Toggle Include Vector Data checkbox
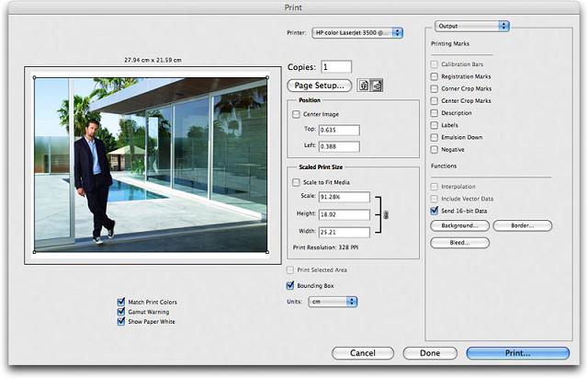The height and width of the screenshot is (379, 588). [435, 199]
